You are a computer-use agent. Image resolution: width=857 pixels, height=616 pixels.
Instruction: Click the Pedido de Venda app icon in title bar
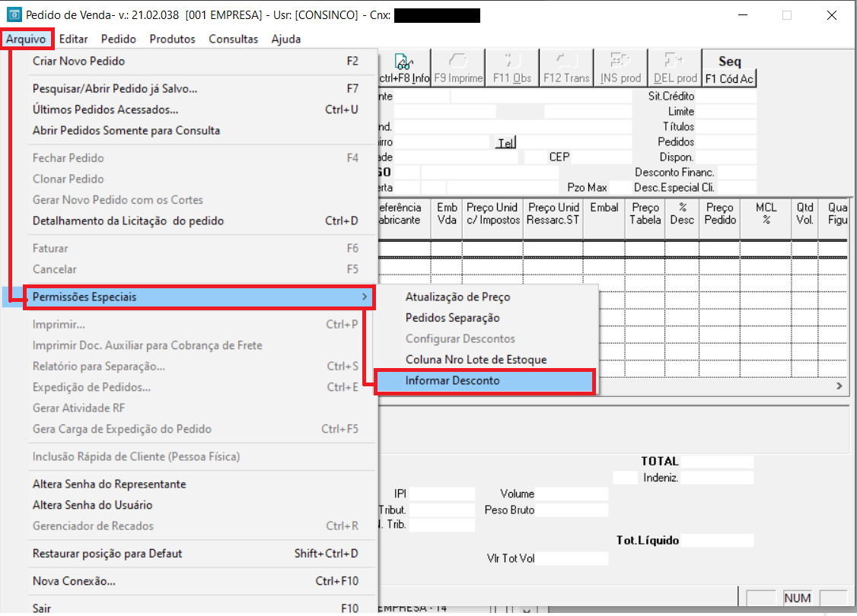pos(14,14)
